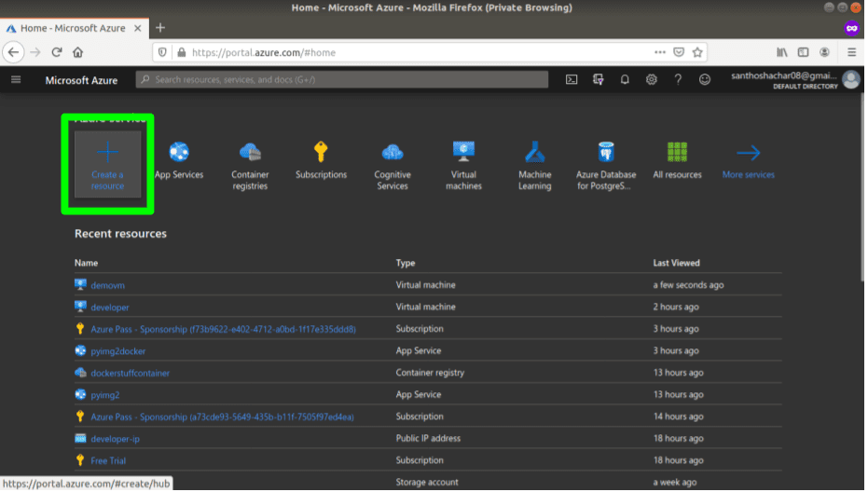Open the dockerstuffcontainer registry
The height and width of the screenshot is (492, 868).
click(131, 374)
